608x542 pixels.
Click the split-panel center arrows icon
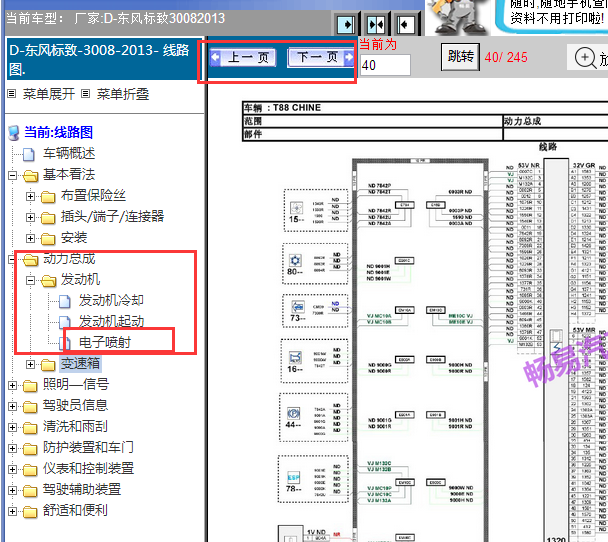[376, 25]
